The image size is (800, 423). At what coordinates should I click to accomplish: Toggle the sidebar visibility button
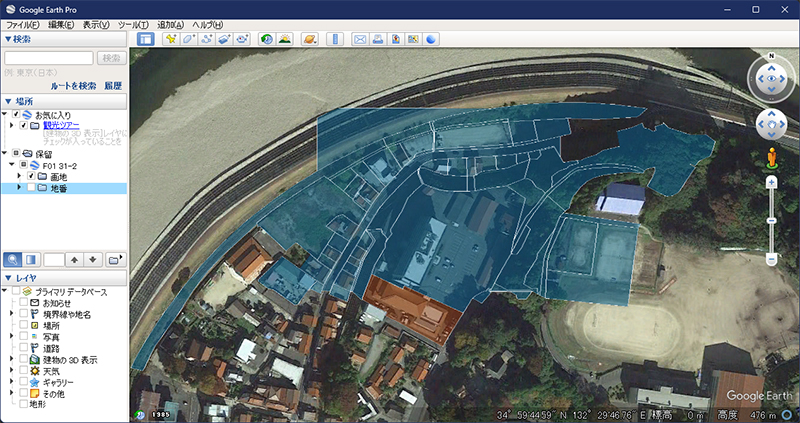click(x=145, y=39)
